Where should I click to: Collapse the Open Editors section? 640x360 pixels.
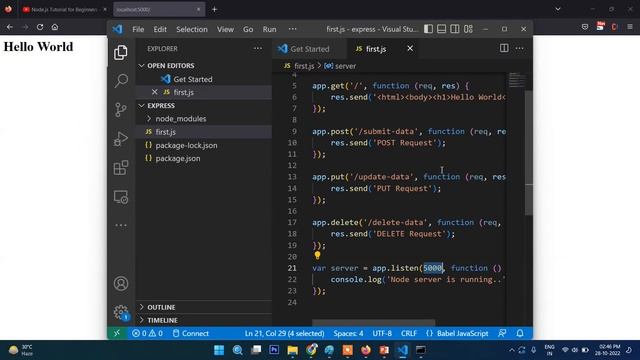coord(142,65)
